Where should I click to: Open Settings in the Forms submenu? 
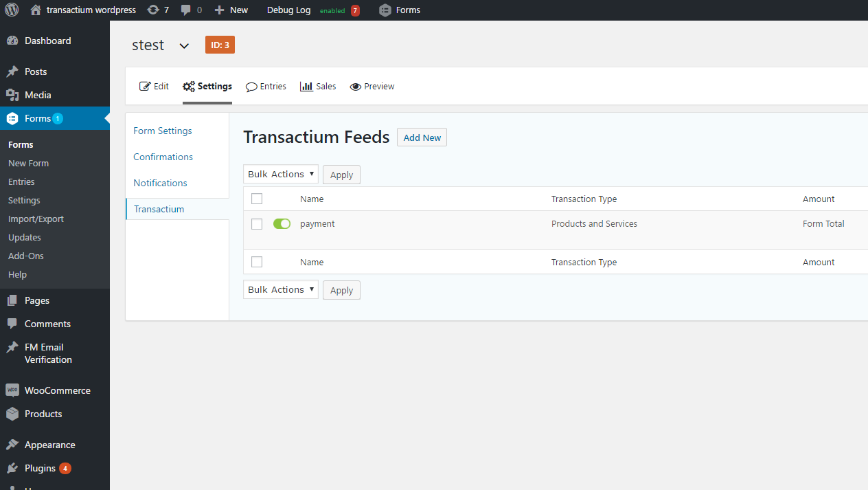coord(24,200)
